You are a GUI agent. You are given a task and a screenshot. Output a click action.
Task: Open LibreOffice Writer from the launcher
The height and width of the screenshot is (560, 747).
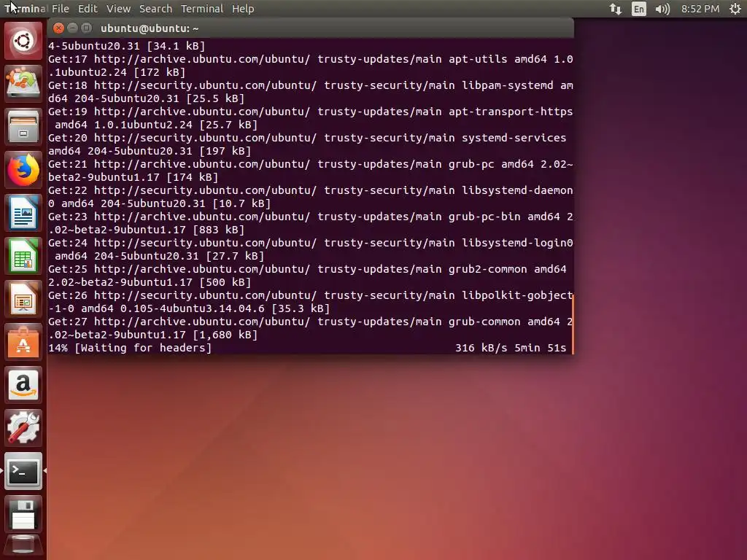point(23,213)
